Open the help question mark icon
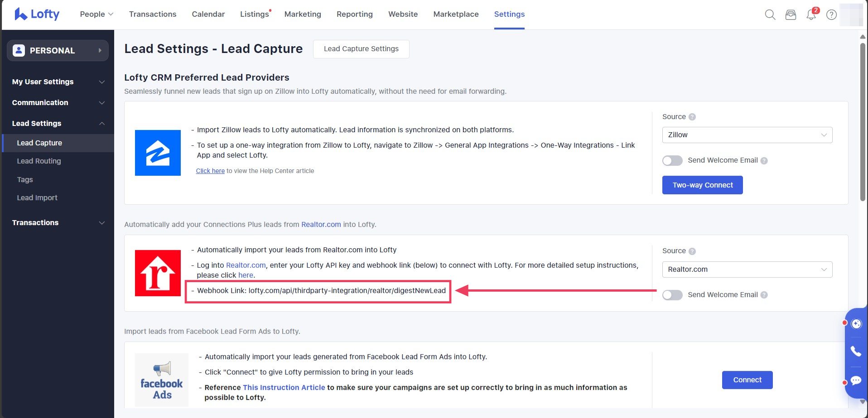Screen dimensions: 868x418 click(831, 14)
